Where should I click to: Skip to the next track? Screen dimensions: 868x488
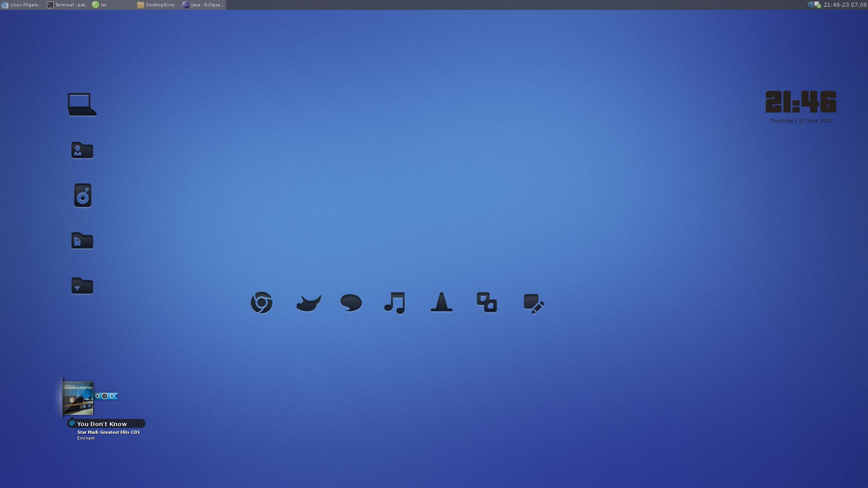pyautogui.click(x=112, y=396)
